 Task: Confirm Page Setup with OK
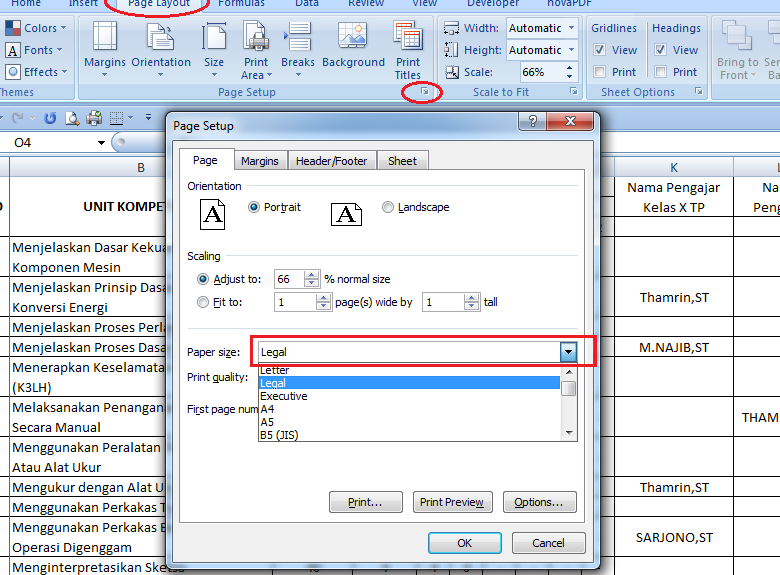465,543
